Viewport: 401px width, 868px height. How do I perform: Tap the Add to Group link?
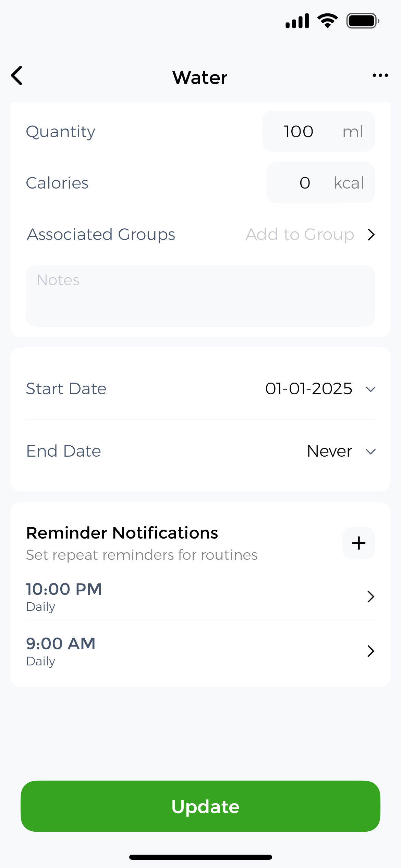pyautogui.click(x=300, y=235)
